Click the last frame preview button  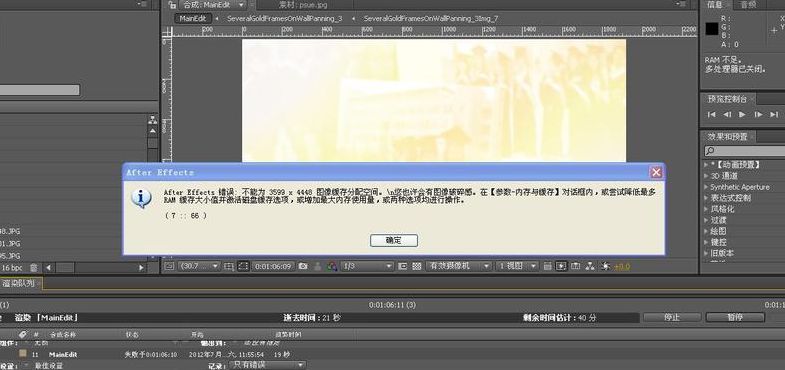pos(774,115)
